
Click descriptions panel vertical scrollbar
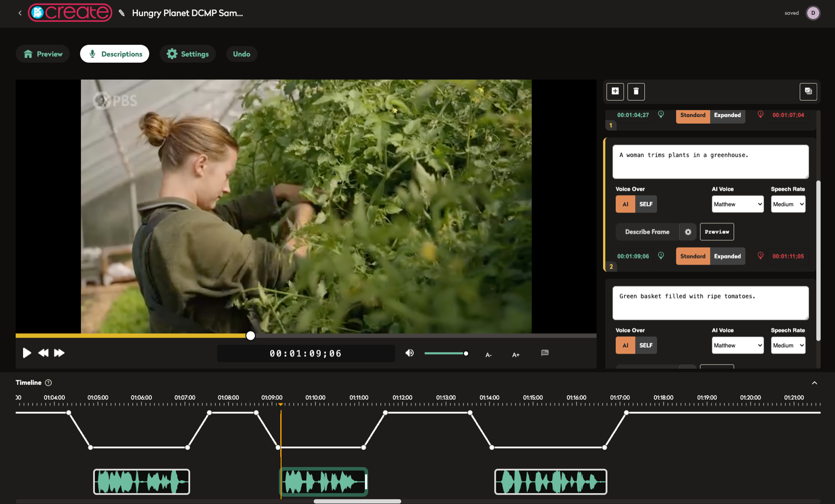tap(818, 261)
